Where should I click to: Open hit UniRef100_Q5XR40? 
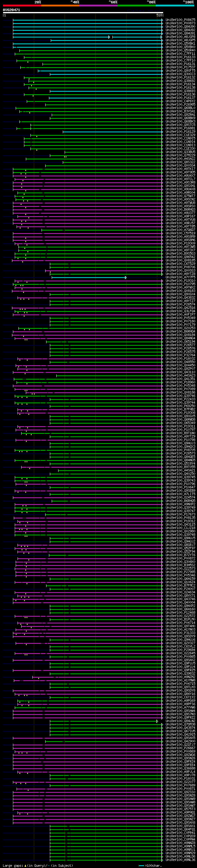(x=180, y=50)
